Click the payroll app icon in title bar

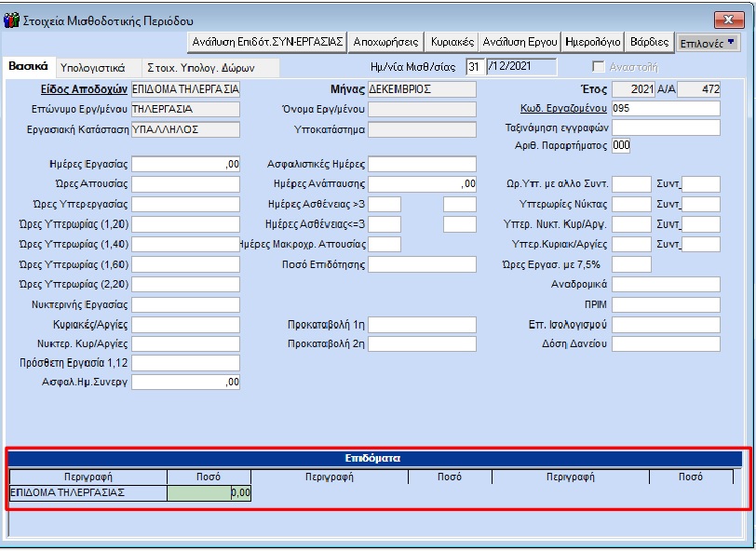[11, 20]
